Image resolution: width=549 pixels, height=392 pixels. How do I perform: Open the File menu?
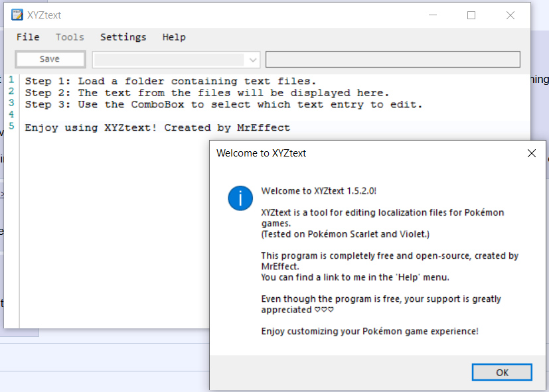point(28,37)
